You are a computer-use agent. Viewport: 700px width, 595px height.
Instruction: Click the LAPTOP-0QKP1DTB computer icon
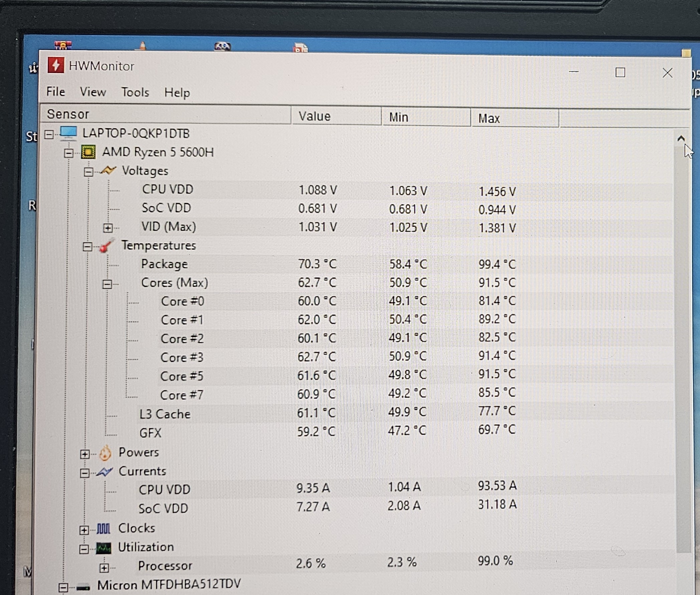[x=68, y=133]
